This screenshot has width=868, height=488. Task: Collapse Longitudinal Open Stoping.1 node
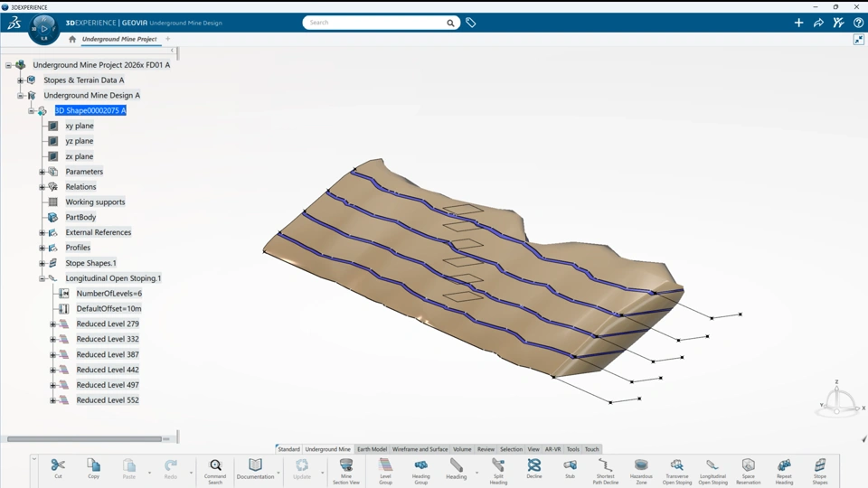[42, 279]
